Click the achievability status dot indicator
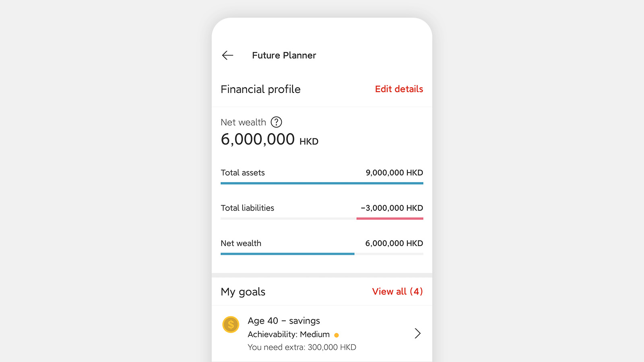 point(337,335)
